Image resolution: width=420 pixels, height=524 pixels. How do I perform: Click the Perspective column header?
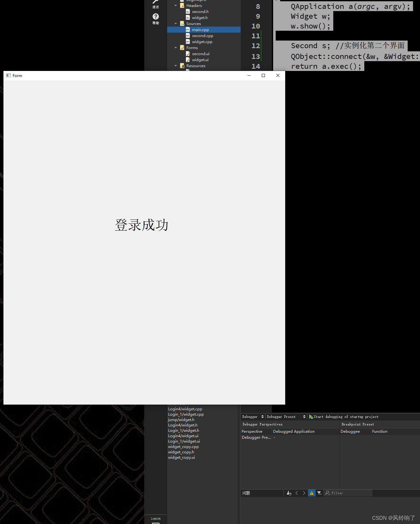tap(256, 431)
